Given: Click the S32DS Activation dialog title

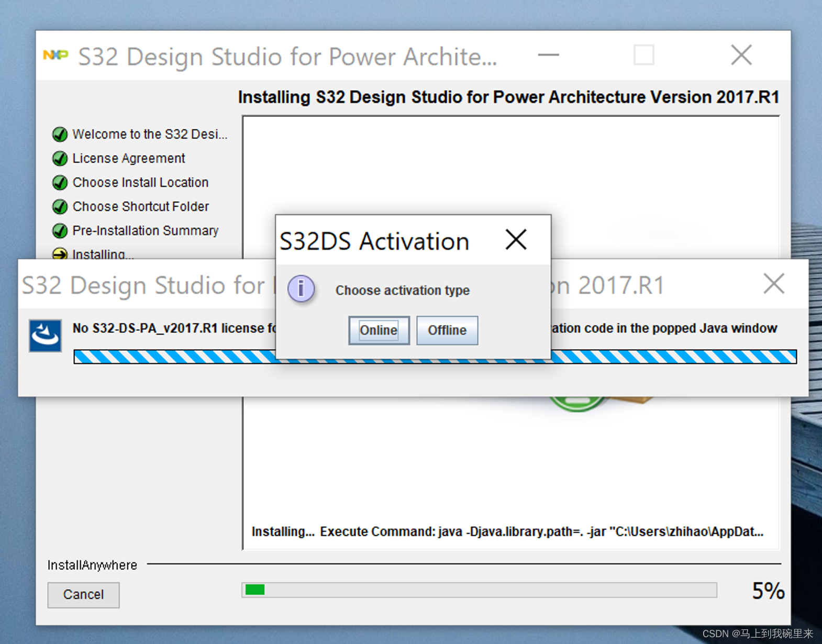Looking at the screenshot, I should [374, 241].
